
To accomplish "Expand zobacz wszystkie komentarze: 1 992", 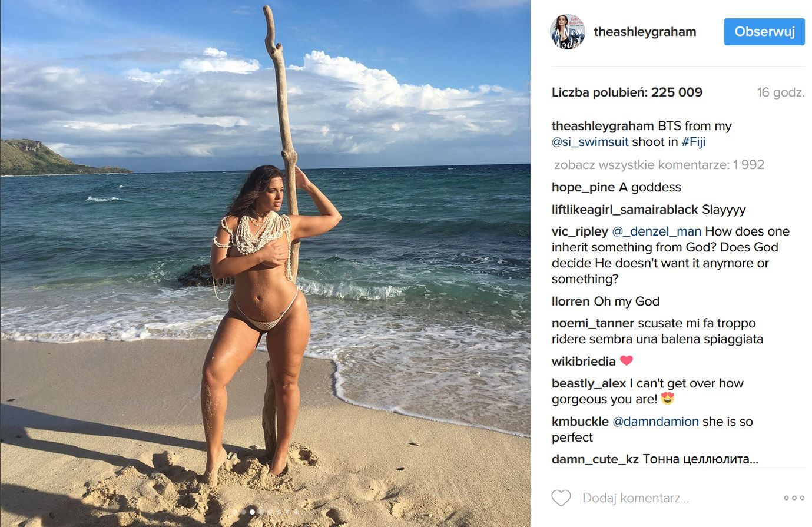I will click(659, 165).
